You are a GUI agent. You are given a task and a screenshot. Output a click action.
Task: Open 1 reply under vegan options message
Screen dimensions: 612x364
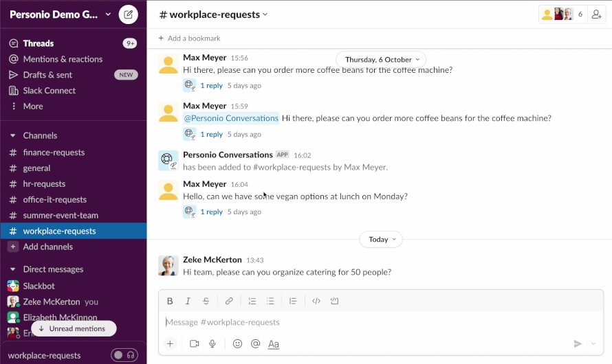coord(211,212)
